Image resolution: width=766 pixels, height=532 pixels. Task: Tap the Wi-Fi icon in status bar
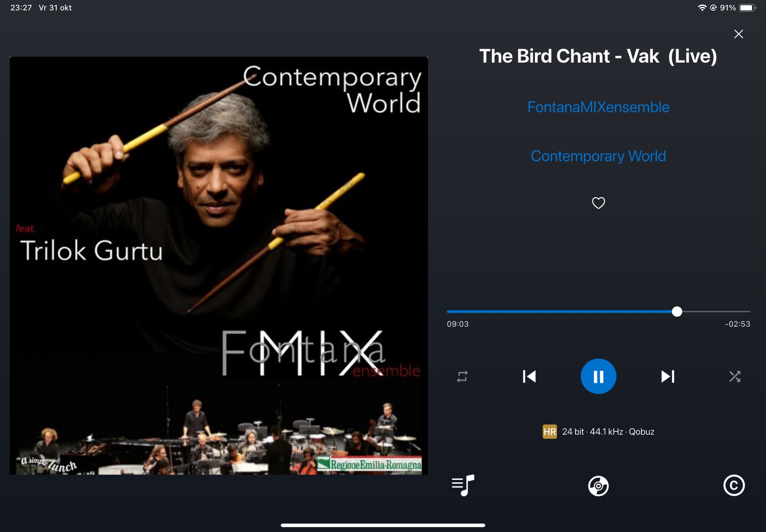click(702, 8)
